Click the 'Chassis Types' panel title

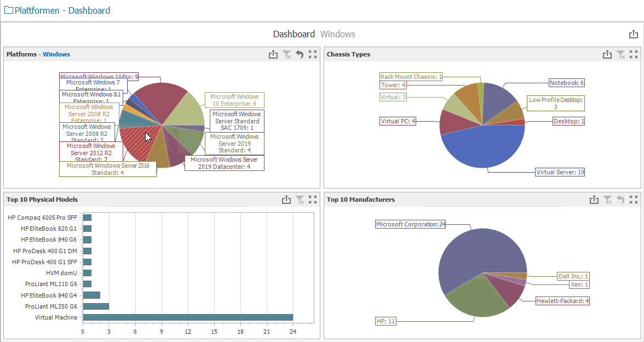tap(348, 54)
